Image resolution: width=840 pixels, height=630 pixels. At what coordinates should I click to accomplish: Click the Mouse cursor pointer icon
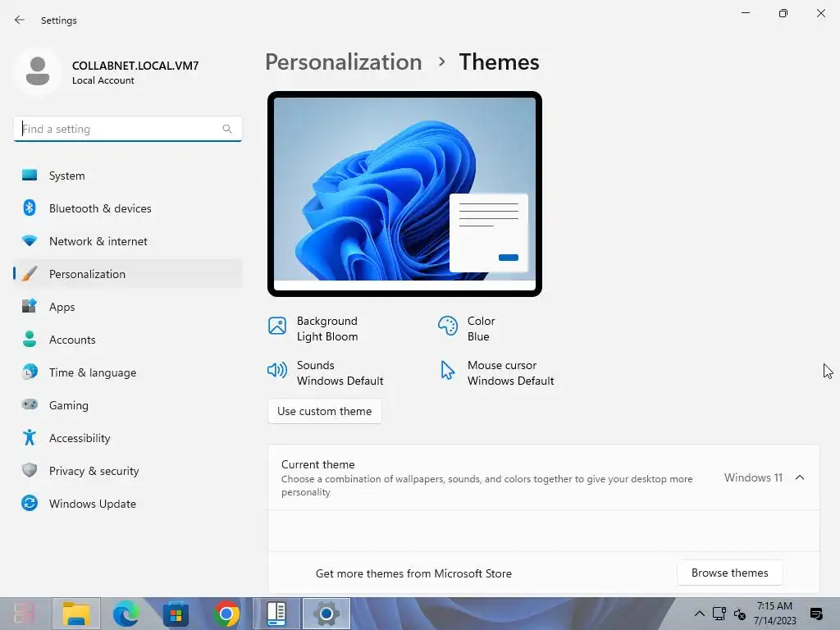pos(447,370)
